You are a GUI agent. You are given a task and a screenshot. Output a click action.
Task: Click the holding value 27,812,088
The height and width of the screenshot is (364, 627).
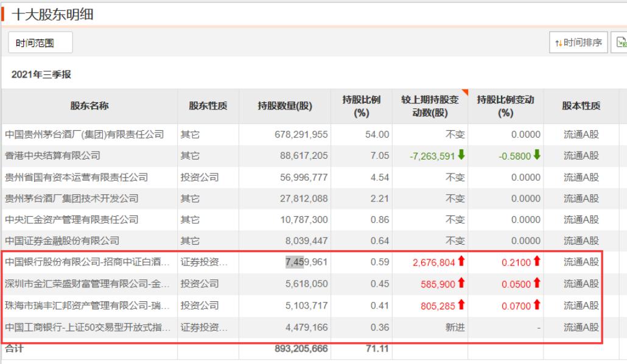coord(304,198)
